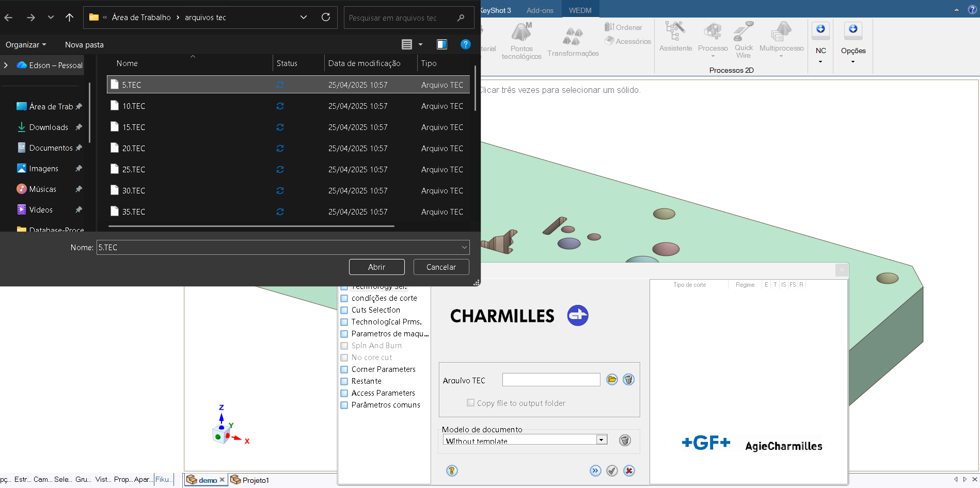
Task: Click the green checkmark confirm icon
Action: click(612, 470)
